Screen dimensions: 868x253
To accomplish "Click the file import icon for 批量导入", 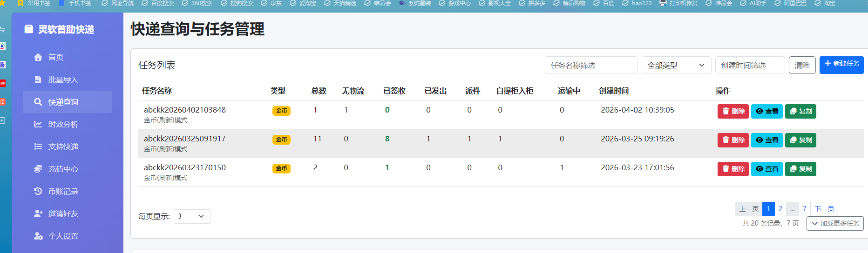I will [x=38, y=80].
